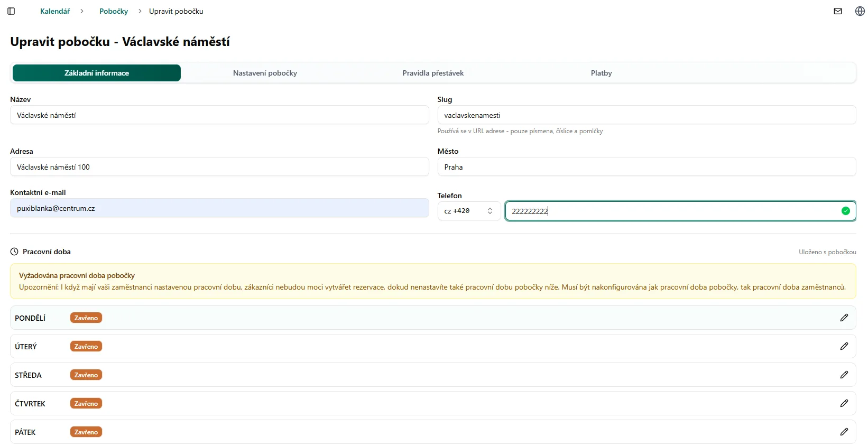Click the Kontaktní e-mail field
Viewport: 868px width, 446px height.
pyautogui.click(x=219, y=208)
